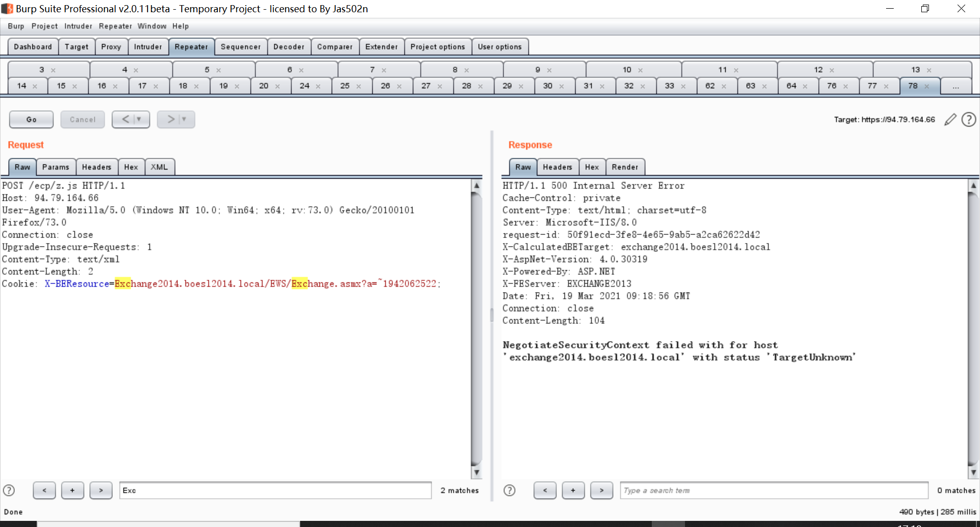The height and width of the screenshot is (527, 980).
Task: Open the Repeater menu
Action: (x=115, y=26)
